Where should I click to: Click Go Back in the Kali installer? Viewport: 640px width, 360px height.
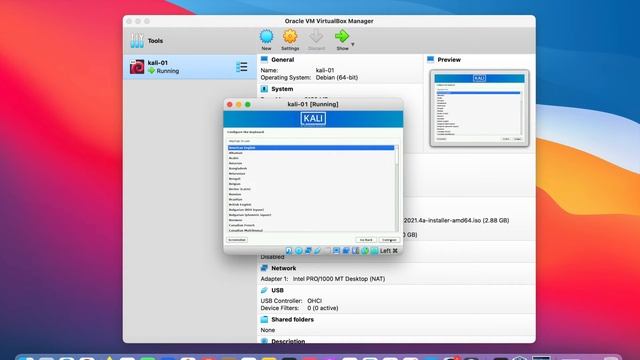click(366, 240)
